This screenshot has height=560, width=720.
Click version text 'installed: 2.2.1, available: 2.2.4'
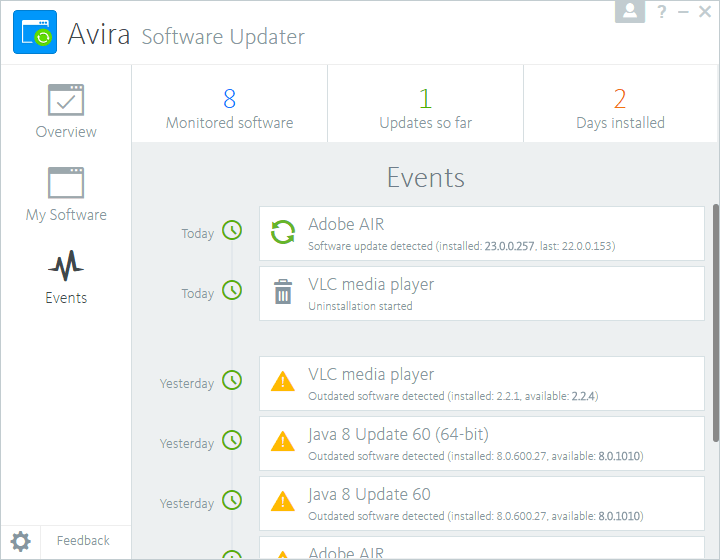pyautogui.click(x=523, y=396)
